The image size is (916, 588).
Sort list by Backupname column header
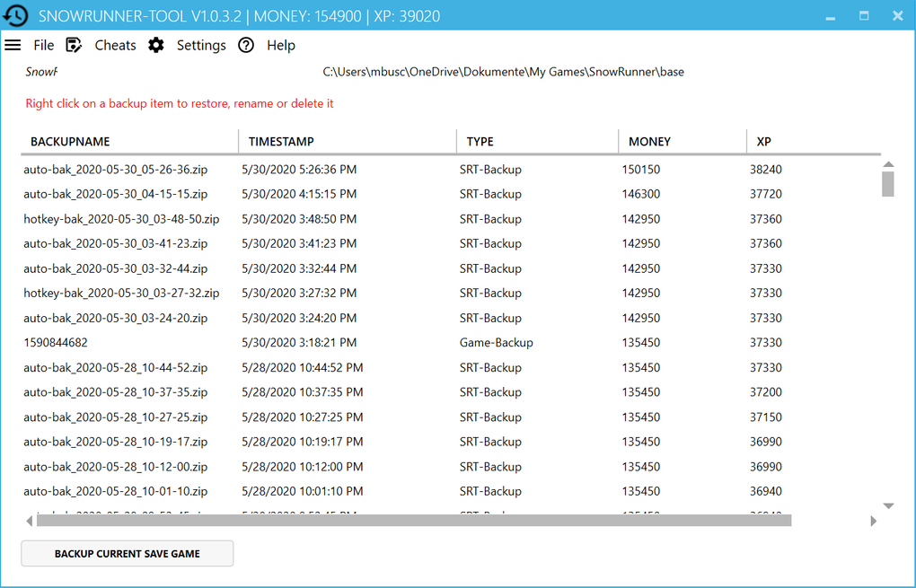tap(70, 142)
